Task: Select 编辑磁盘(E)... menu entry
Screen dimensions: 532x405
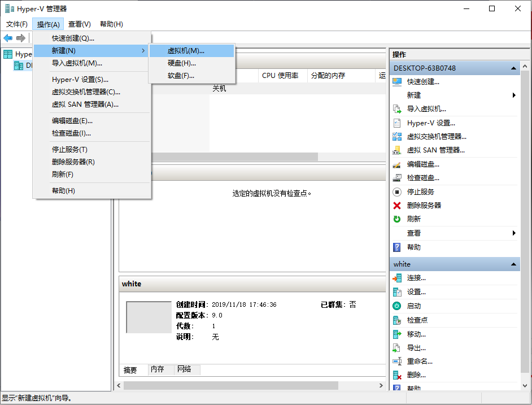Action: [91, 121]
